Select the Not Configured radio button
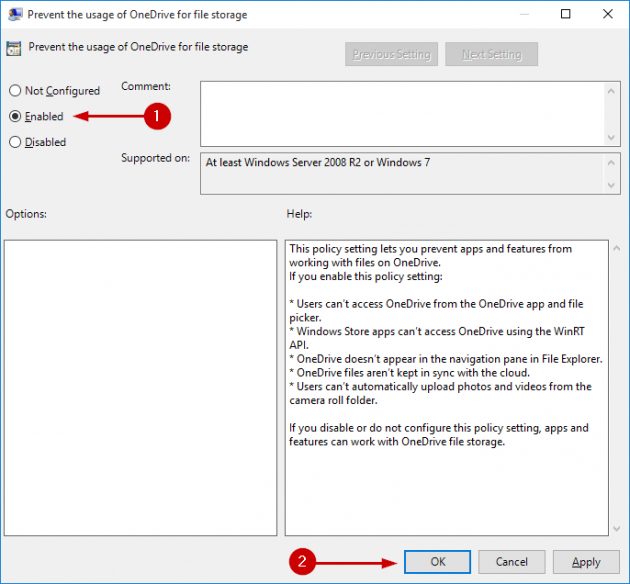This screenshot has height=584, width=630. coord(15,91)
